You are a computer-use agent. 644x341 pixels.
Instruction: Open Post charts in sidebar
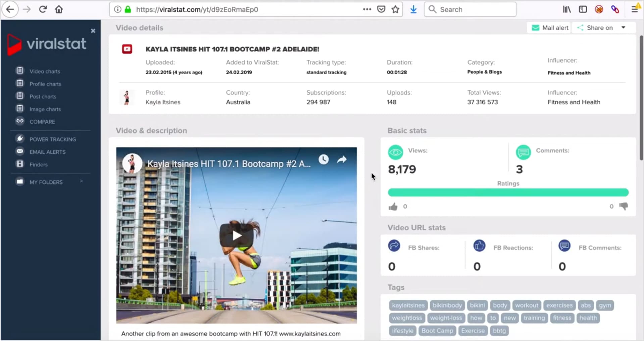[x=43, y=96]
